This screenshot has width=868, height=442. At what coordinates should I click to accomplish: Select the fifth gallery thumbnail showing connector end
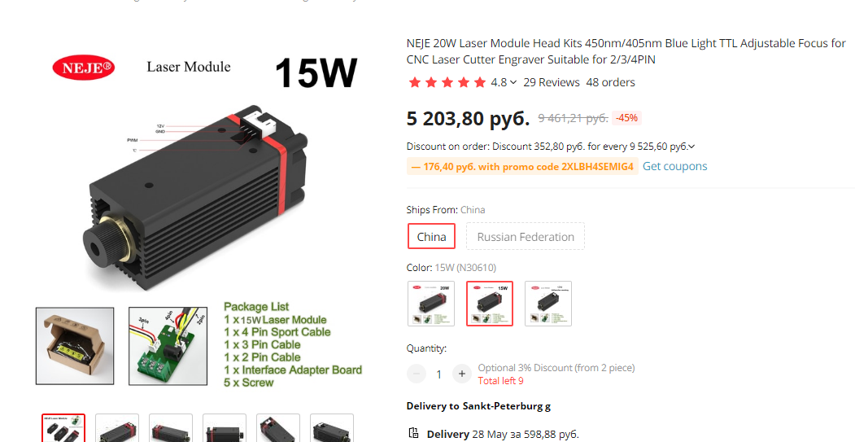tap(278, 427)
